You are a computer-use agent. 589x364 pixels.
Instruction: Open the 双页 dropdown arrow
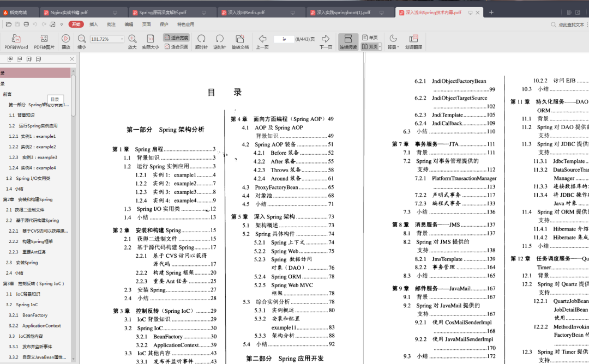coord(380,46)
